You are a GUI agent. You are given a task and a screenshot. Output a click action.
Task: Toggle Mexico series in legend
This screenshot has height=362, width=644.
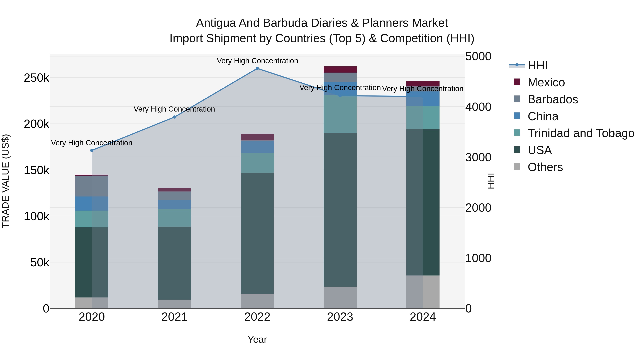[539, 82]
